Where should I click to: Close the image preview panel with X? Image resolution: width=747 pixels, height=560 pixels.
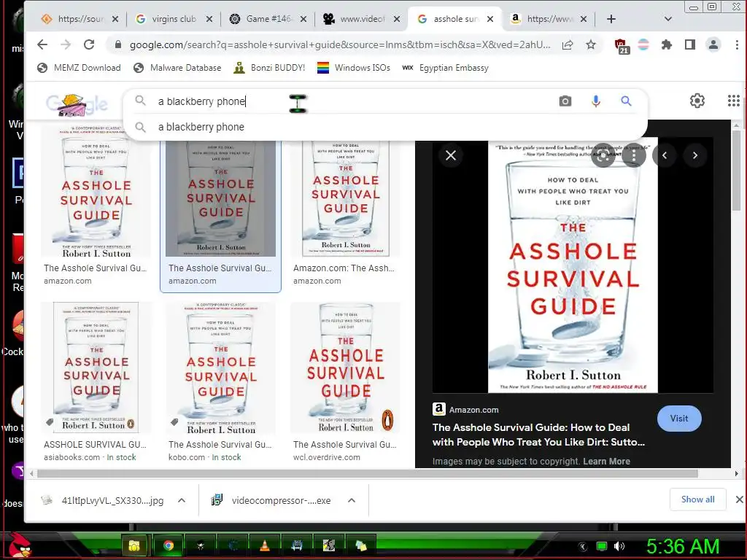click(451, 155)
